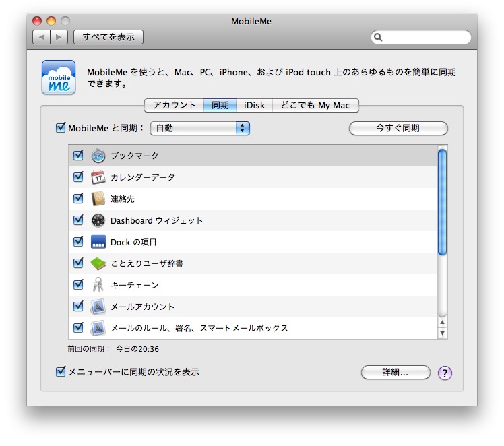
Task: Click the contacts address book icon
Action: (x=98, y=199)
